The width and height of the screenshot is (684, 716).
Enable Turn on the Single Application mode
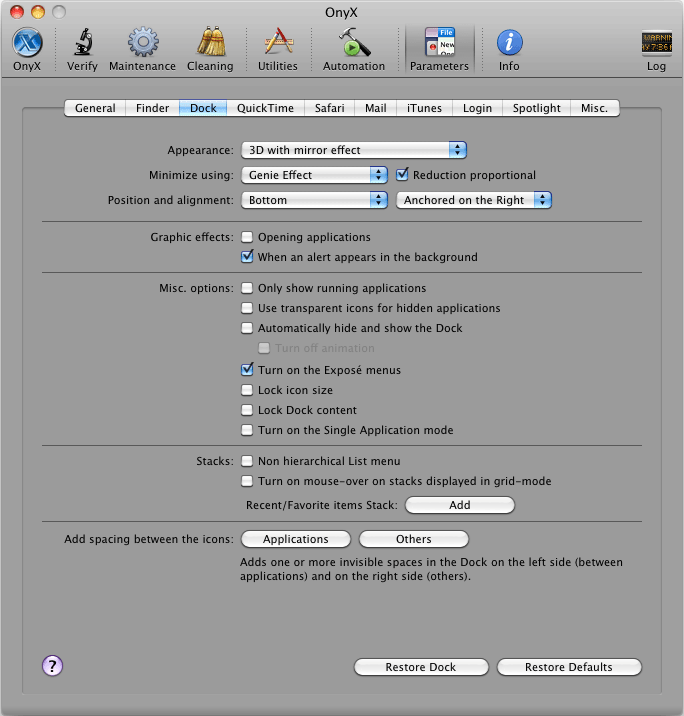click(247, 430)
